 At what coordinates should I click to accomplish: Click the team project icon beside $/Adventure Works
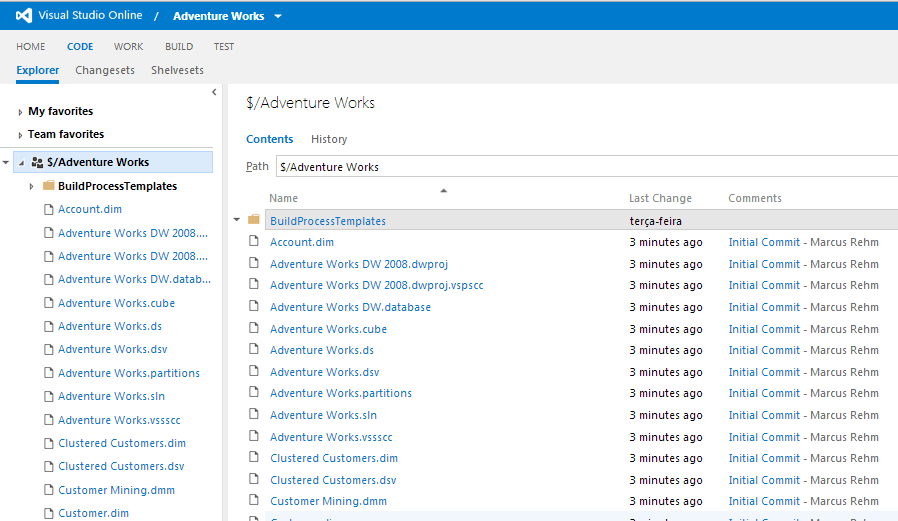click(x=37, y=163)
